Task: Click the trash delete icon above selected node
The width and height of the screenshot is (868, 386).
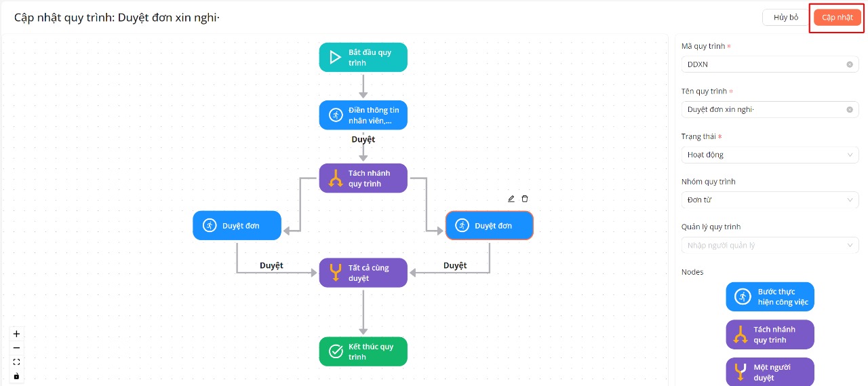Action: pyautogui.click(x=525, y=199)
